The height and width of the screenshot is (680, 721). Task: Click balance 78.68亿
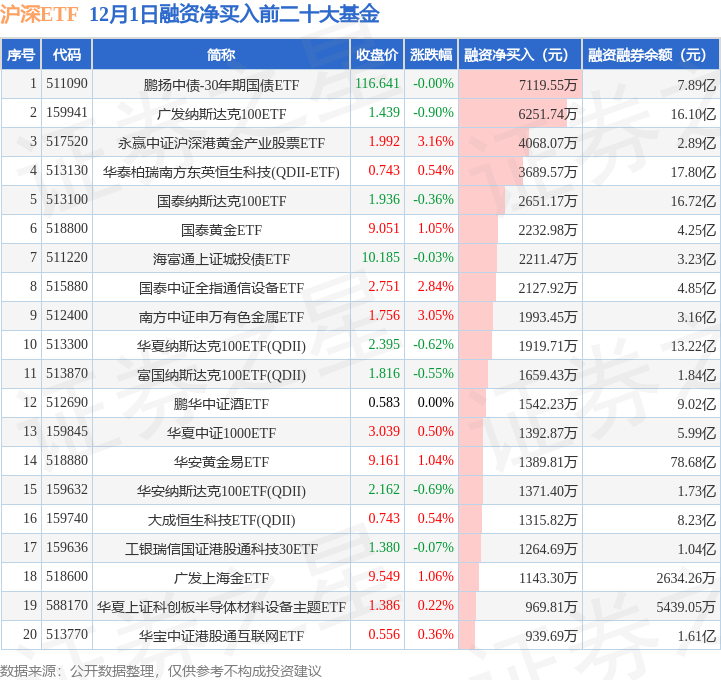click(x=693, y=462)
